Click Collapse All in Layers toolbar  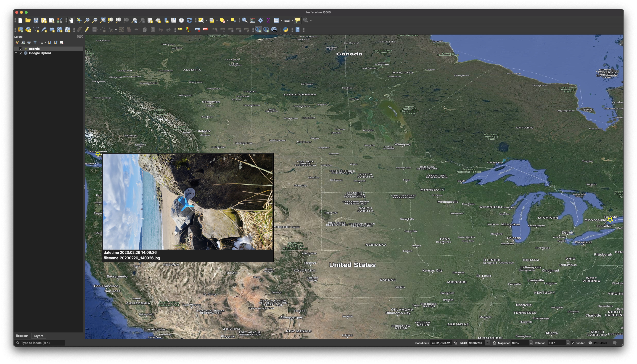[56, 43]
